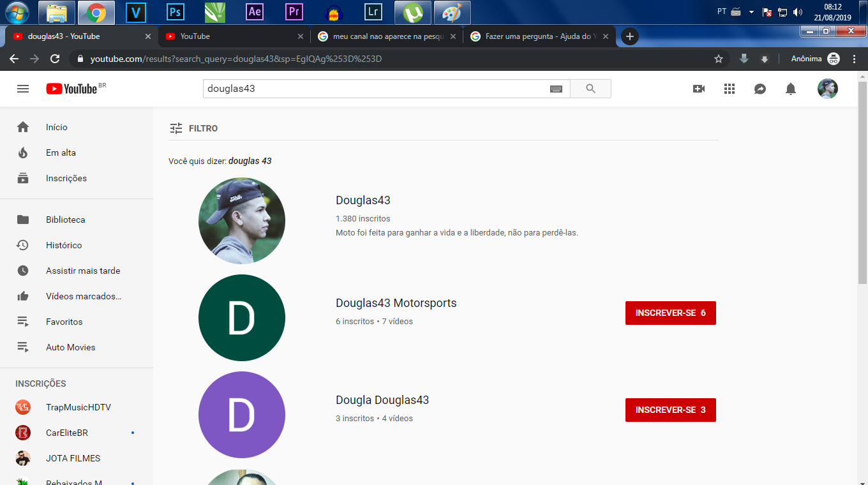Screen dimensions: 868x485
Task: Click the purple D avatar of Dougla Douglas43
Action: [x=242, y=415]
